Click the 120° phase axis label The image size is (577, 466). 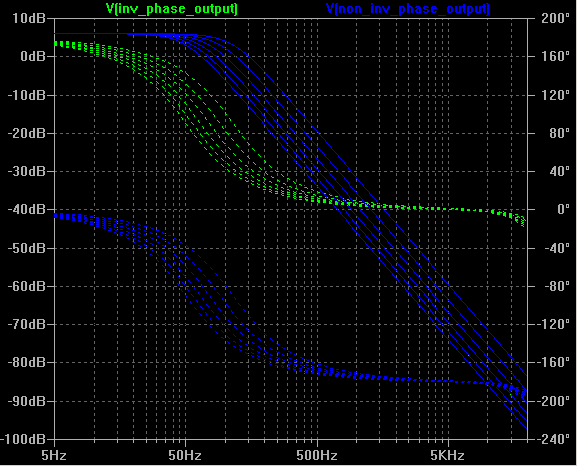pyautogui.click(x=556, y=95)
